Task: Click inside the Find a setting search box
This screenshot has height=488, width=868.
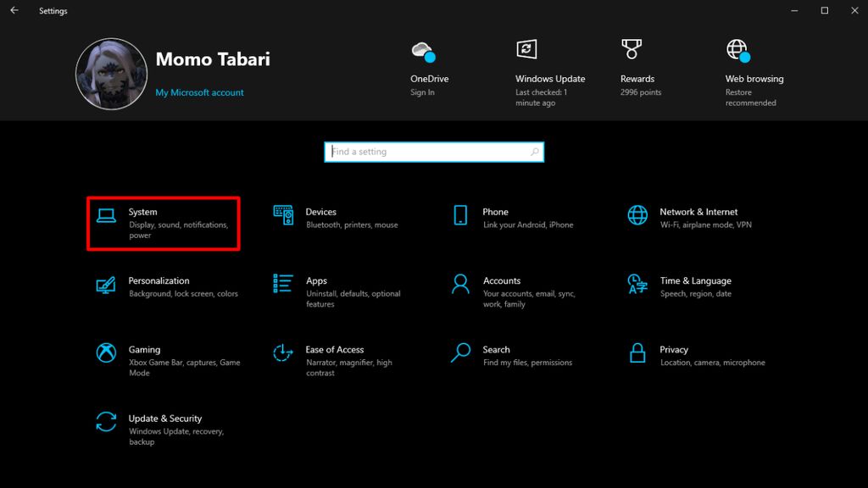Action: point(433,152)
